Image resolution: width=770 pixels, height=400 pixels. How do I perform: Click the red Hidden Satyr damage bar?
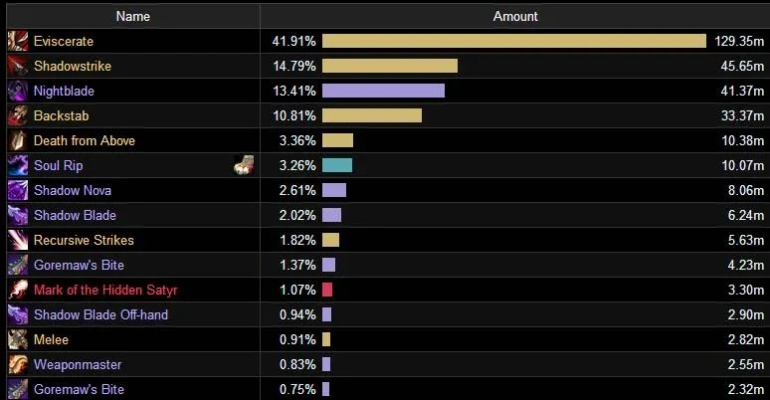click(327, 290)
